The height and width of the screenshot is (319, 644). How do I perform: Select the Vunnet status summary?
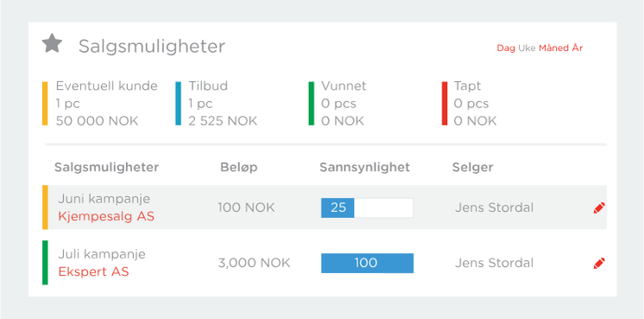click(x=338, y=103)
